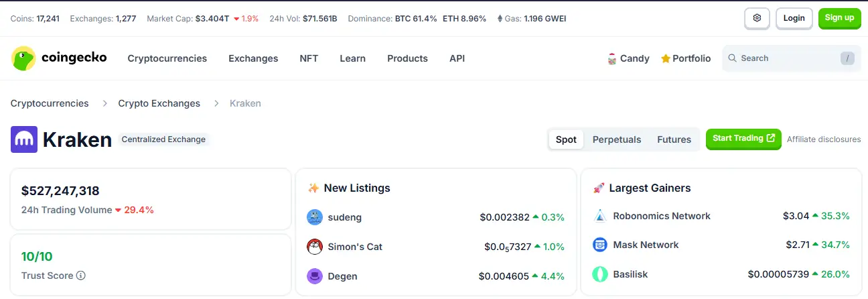Viewport: 868px width, 299px height.
Task: Switch to the Perpetuals tab
Action: (x=617, y=139)
